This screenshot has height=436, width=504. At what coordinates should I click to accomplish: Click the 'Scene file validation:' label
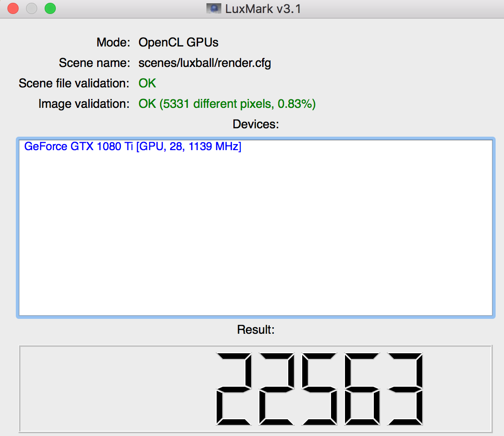(x=74, y=83)
